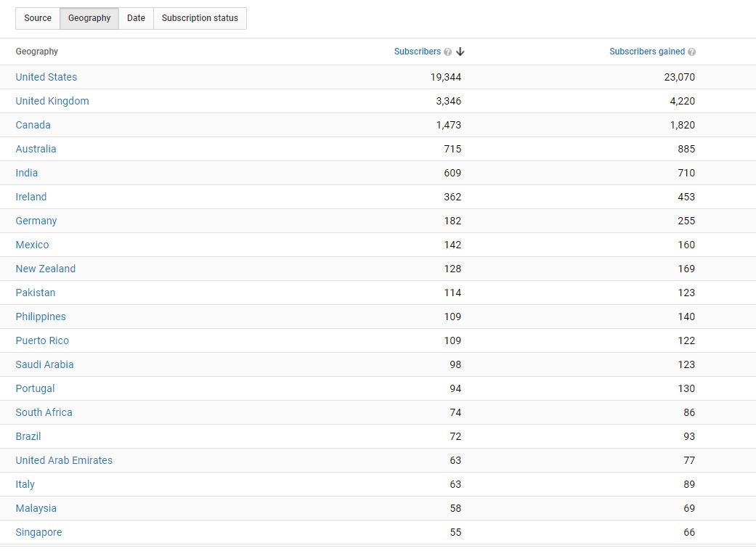
Task: Open the Puerto Rico link
Action: (x=42, y=340)
